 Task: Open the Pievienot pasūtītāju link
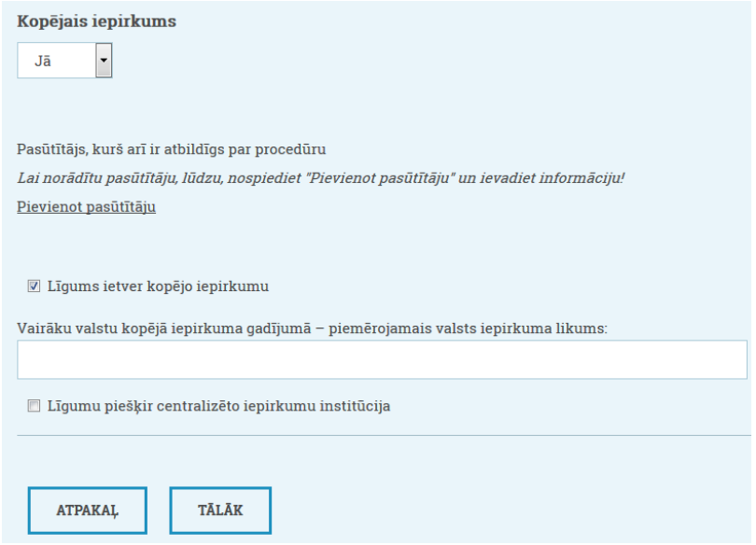pos(86,207)
